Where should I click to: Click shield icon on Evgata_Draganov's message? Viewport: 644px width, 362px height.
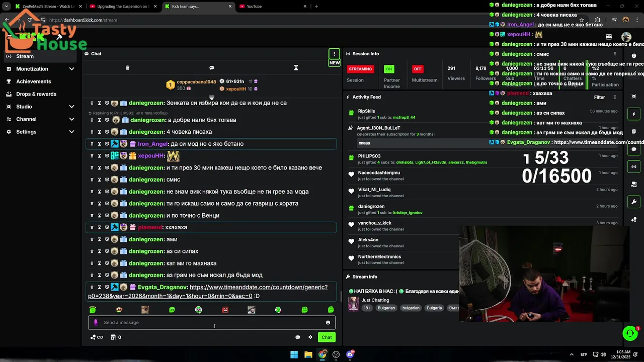tap(107, 287)
